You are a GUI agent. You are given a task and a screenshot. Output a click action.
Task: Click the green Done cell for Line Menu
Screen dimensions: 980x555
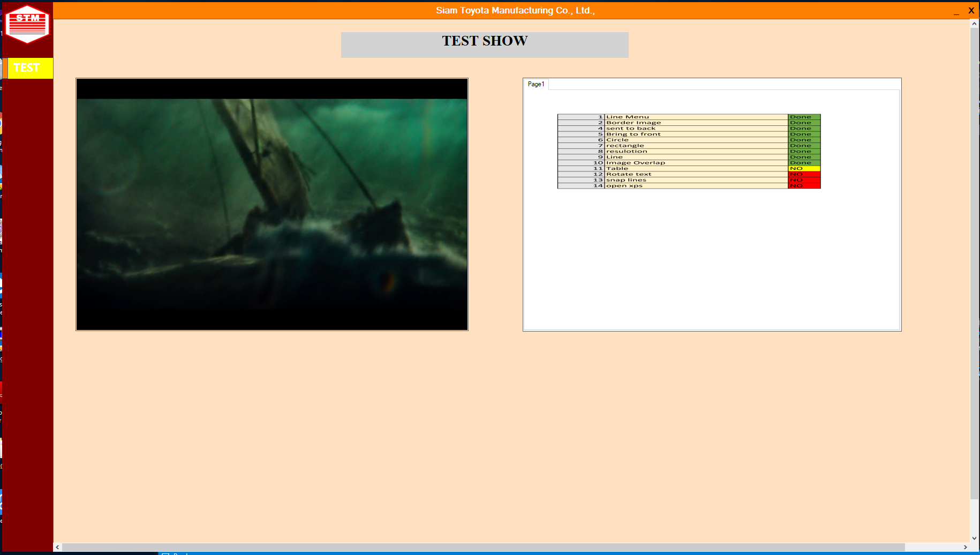click(x=804, y=117)
